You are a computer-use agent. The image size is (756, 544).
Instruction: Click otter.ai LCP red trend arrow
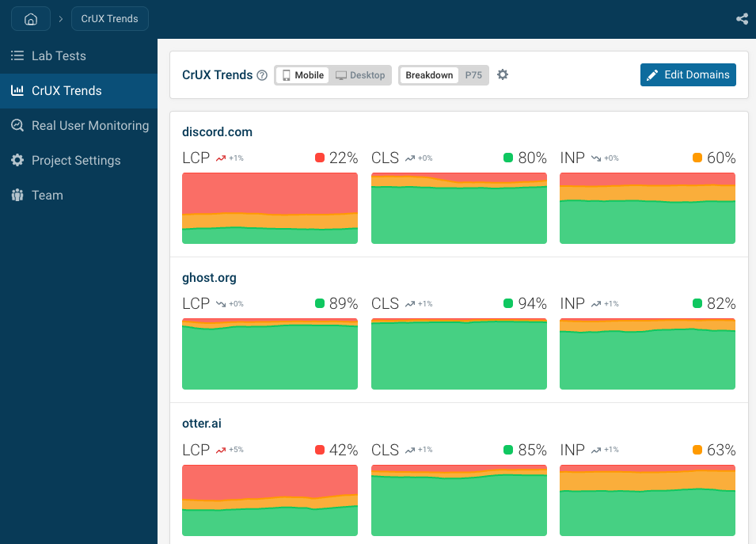(221, 450)
